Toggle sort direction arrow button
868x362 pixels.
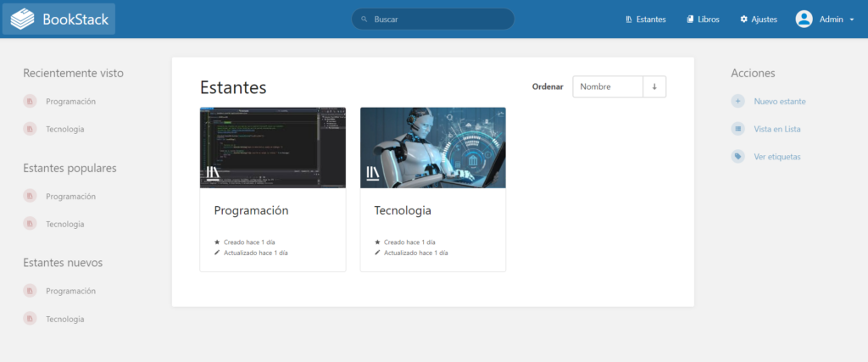click(x=654, y=87)
